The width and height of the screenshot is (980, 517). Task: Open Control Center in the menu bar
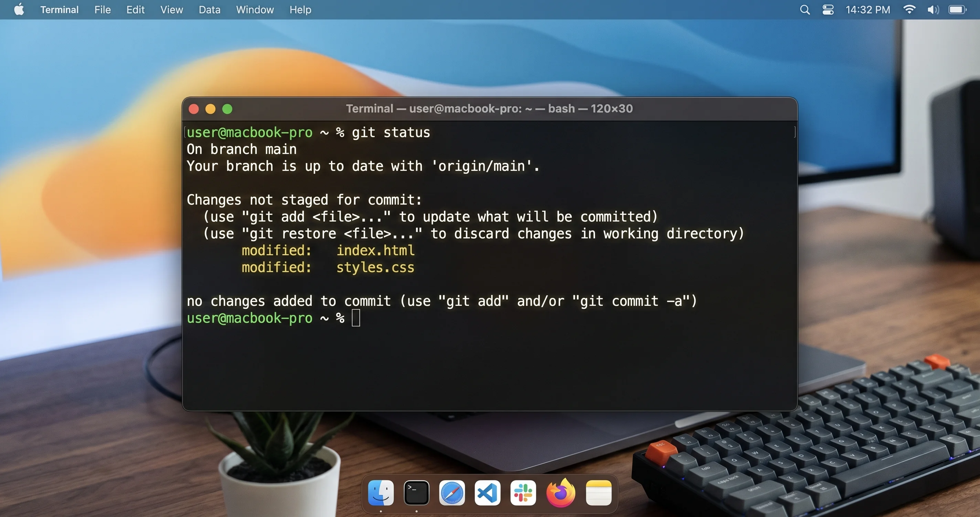point(828,10)
